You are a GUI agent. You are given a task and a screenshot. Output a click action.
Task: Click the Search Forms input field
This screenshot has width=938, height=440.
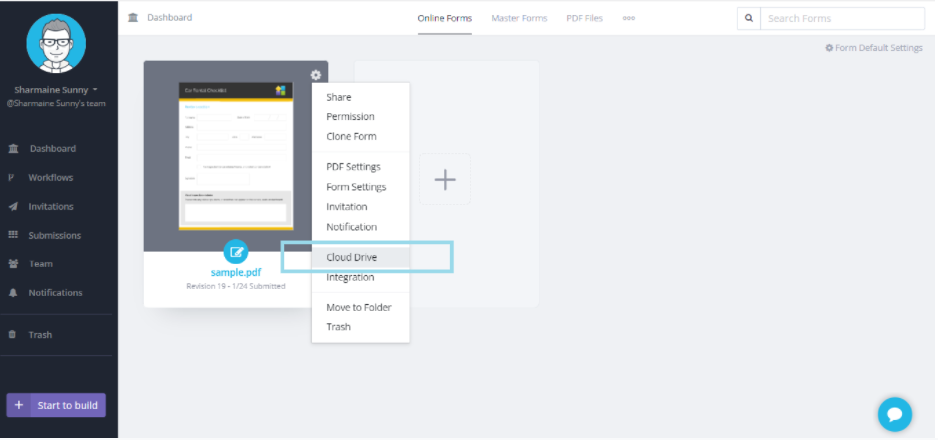coord(841,18)
